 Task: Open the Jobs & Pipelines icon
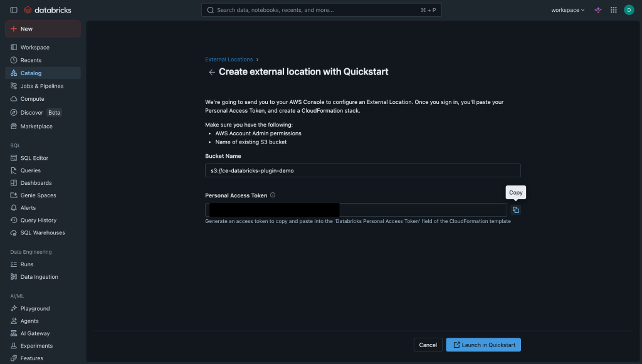pos(14,86)
